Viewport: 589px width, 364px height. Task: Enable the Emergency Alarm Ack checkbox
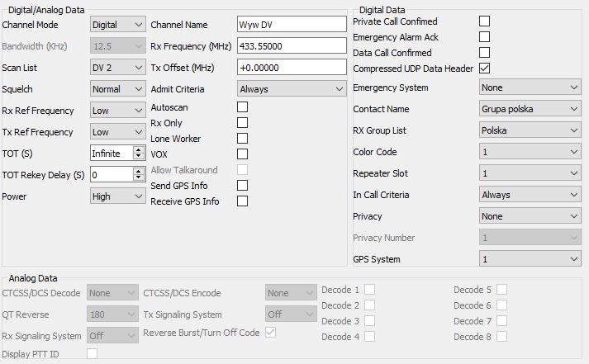coord(485,37)
